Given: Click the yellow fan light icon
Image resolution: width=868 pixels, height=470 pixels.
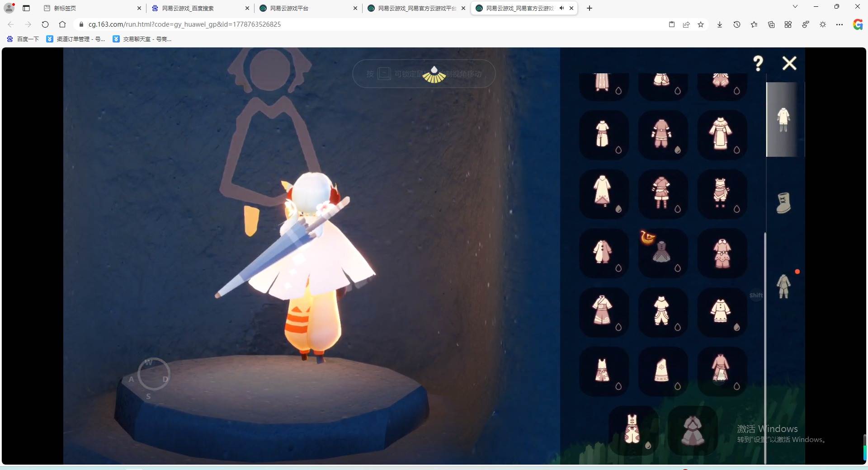Looking at the screenshot, I should click(x=434, y=75).
